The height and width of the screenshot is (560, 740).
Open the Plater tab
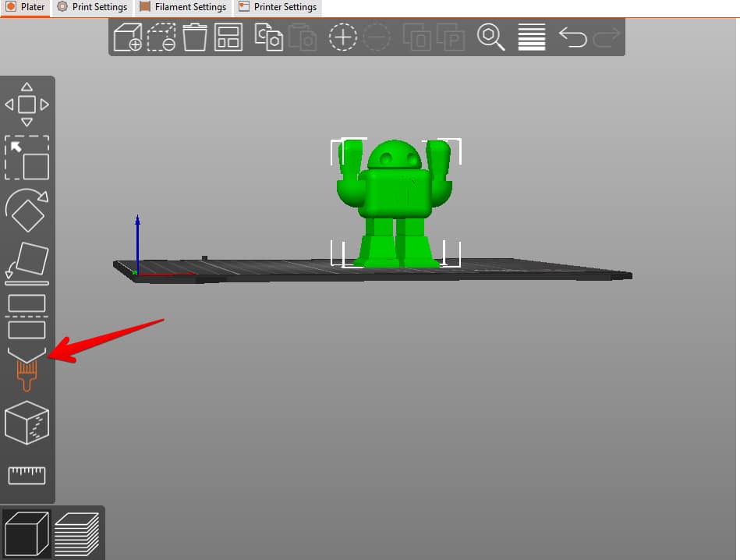(x=25, y=8)
